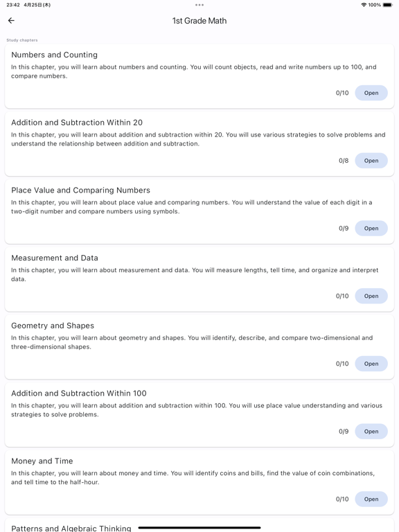Tap the home indicator bar at bottom
Screen dimensions: 399x532
199,528
